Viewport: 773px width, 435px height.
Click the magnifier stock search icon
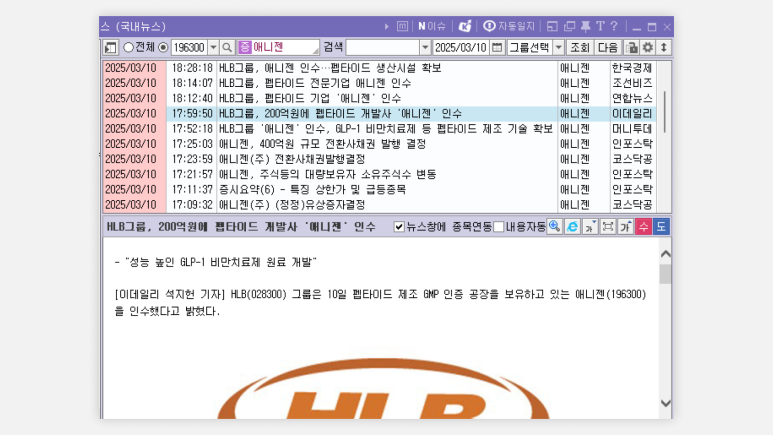(x=227, y=48)
